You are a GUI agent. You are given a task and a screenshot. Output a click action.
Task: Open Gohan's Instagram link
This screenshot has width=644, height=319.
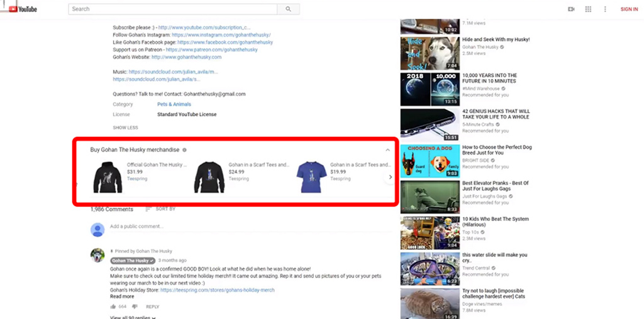pos(221,35)
